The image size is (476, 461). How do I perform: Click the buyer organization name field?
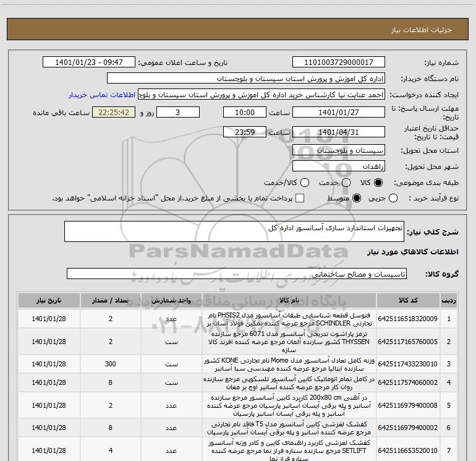pos(246,79)
